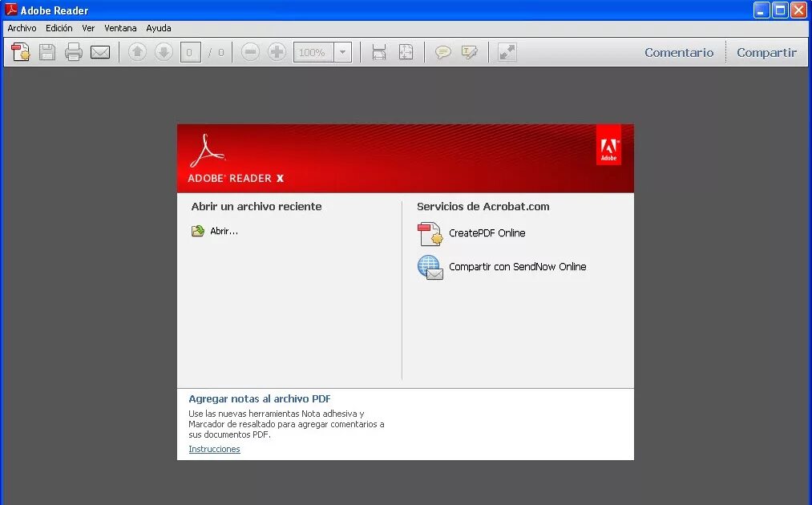
Task: Close the Adobe Reader window
Action: pyautogui.click(x=798, y=10)
